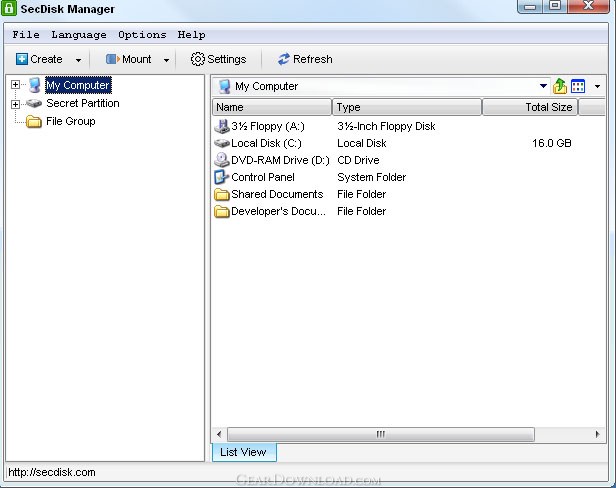Select the Developer's Docu... folder
Screen dimensions: 616x488
278,211
